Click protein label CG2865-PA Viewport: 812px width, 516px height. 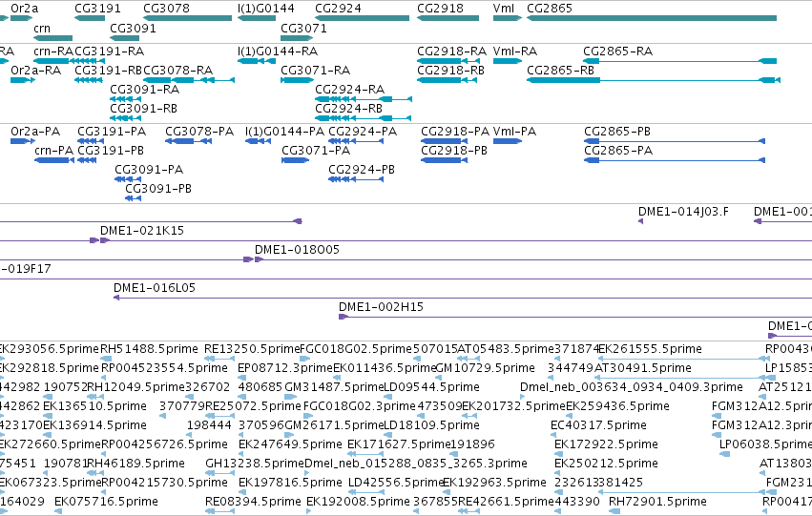[618, 151]
